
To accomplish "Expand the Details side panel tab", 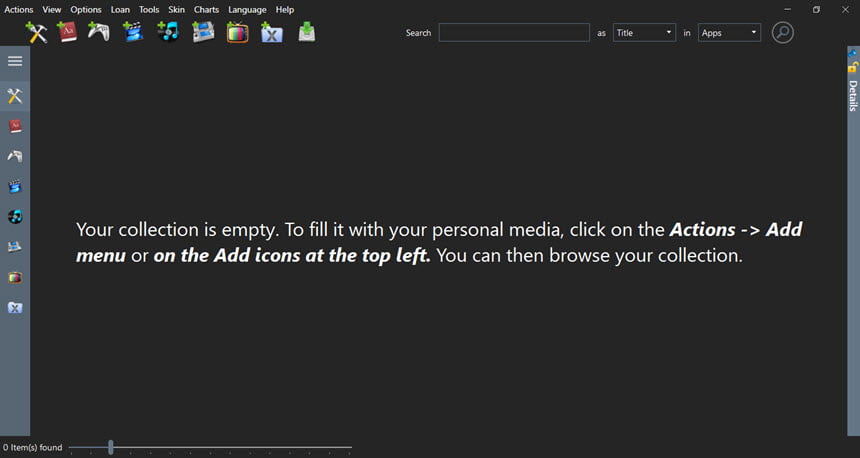I will click(853, 95).
